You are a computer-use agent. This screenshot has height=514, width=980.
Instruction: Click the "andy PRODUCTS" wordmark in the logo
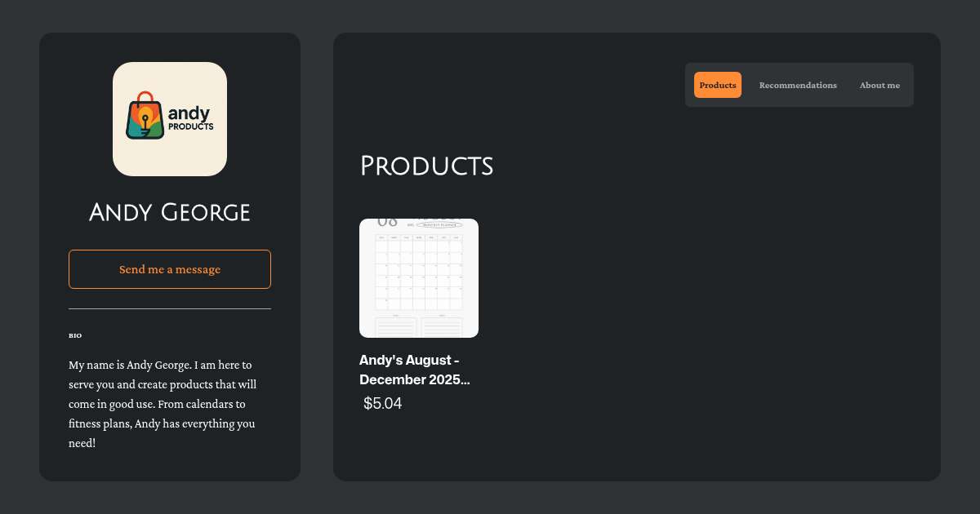click(190, 119)
